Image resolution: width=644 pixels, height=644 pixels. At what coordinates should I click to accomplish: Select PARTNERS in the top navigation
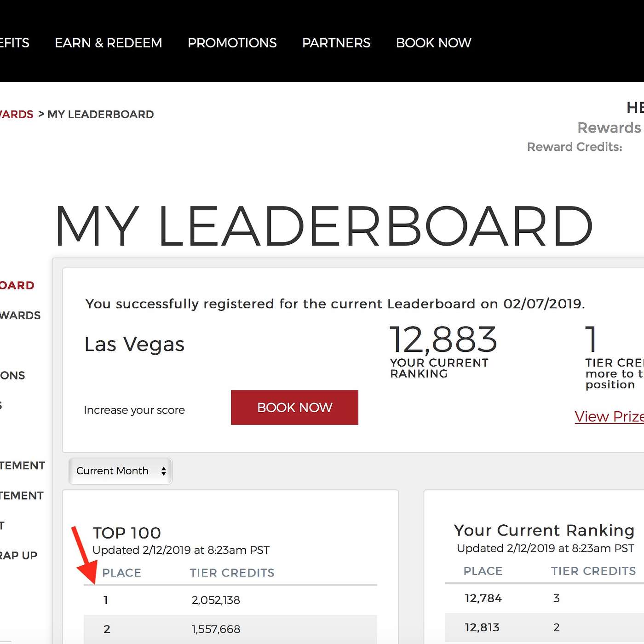(336, 43)
